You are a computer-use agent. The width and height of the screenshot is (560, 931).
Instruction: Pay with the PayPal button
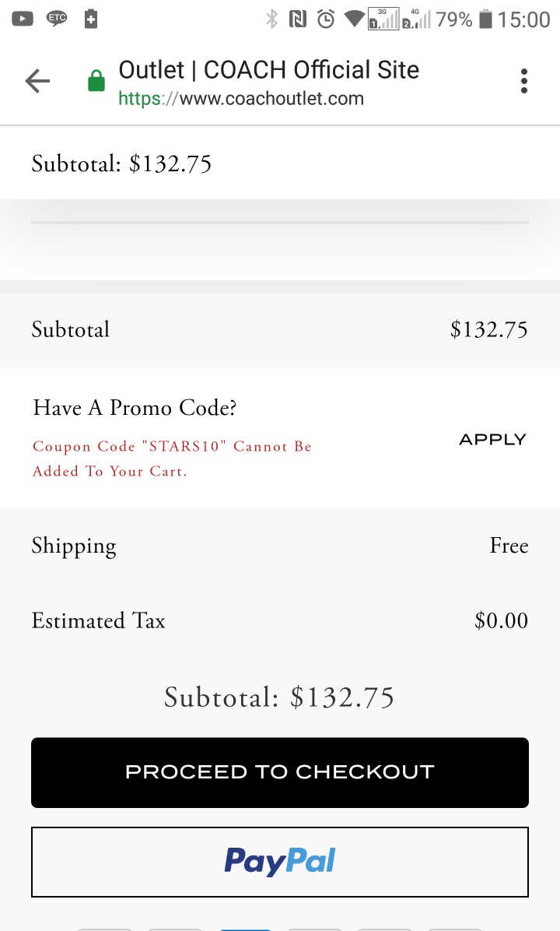pos(280,862)
